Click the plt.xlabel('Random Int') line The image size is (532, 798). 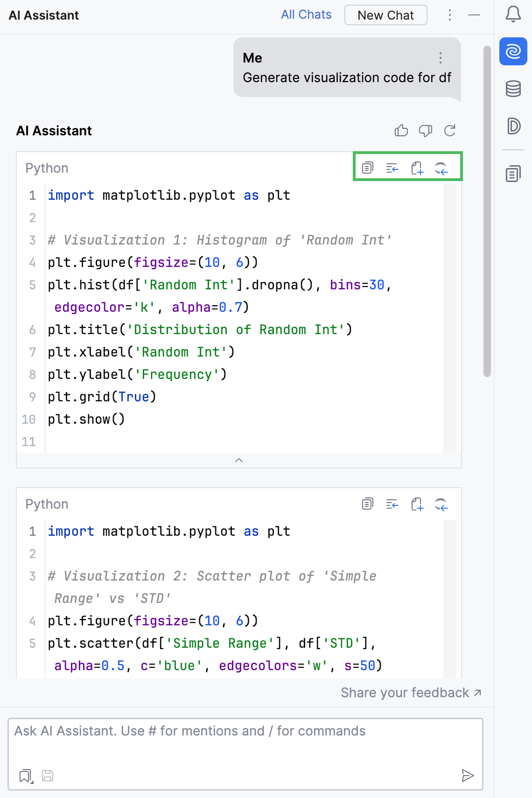[x=141, y=352]
